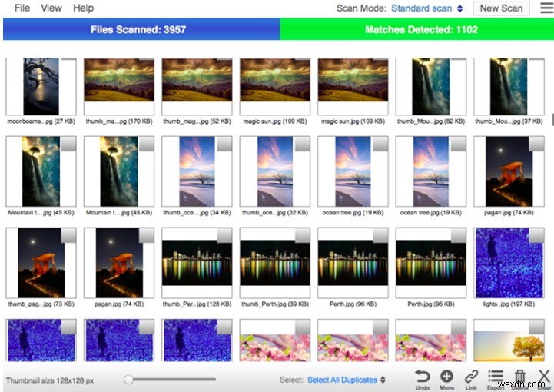Image resolution: width=554 pixels, height=392 pixels.
Task: Tick checkbox on thumb_pag...jpg (73 KB)
Action: [68, 235]
